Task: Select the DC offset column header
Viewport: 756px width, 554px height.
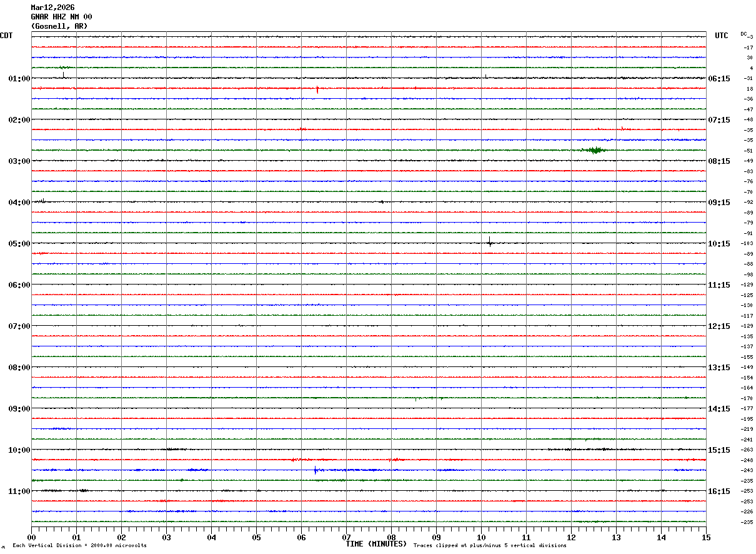Action: [744, 34]
